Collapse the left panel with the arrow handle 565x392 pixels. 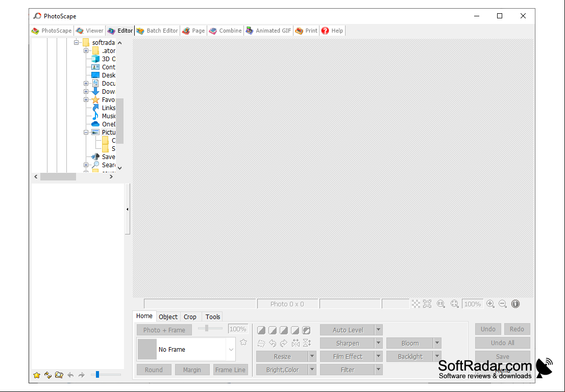coord(127,209)
